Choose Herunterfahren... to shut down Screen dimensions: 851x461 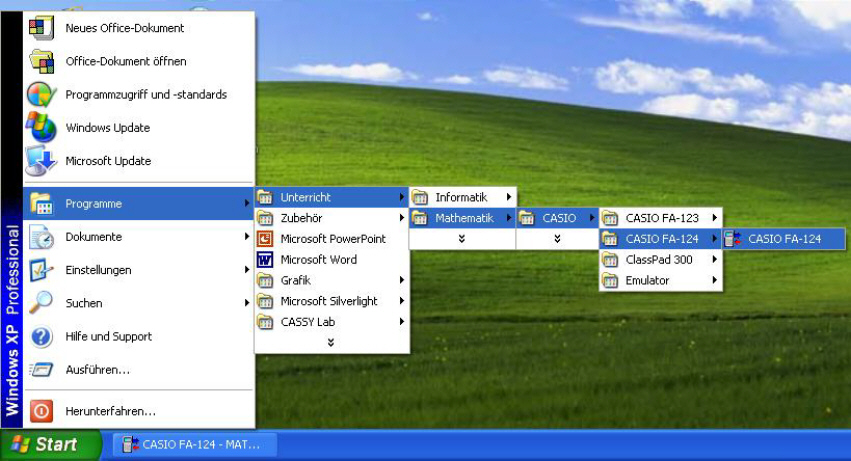[x=139, y=411]
